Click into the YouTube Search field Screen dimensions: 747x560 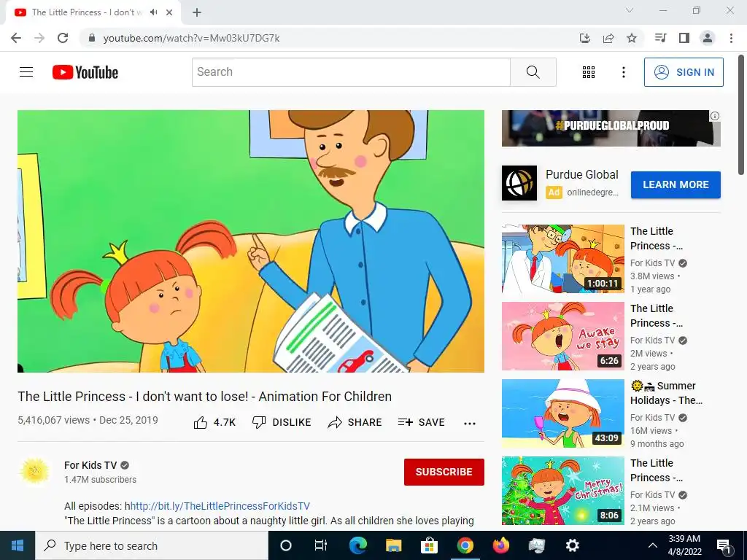[x=351, y=72]
